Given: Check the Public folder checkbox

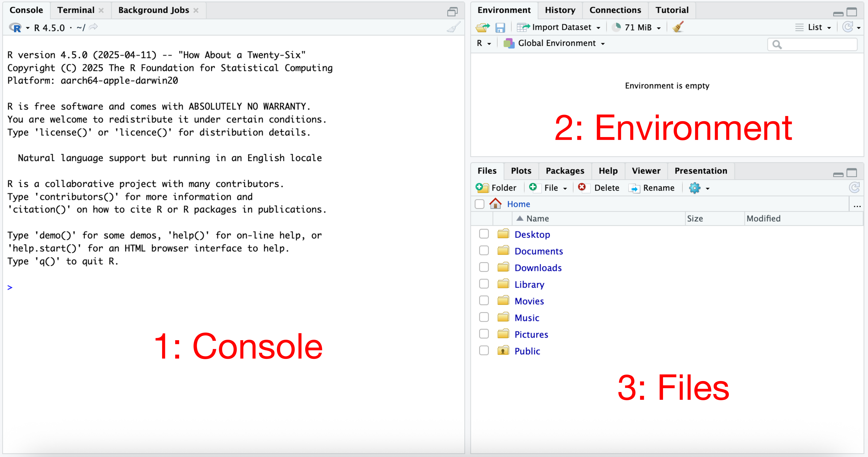Looking at the screenshot, I should (484, 351).
